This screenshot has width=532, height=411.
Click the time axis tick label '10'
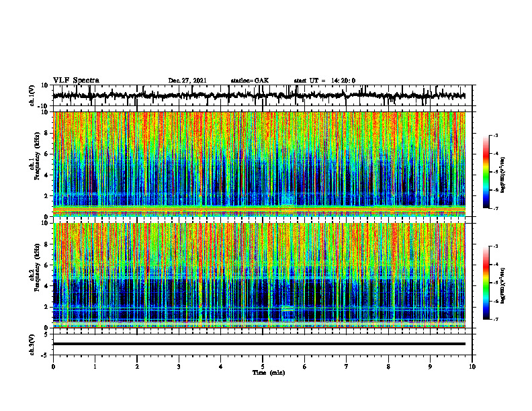472,367
